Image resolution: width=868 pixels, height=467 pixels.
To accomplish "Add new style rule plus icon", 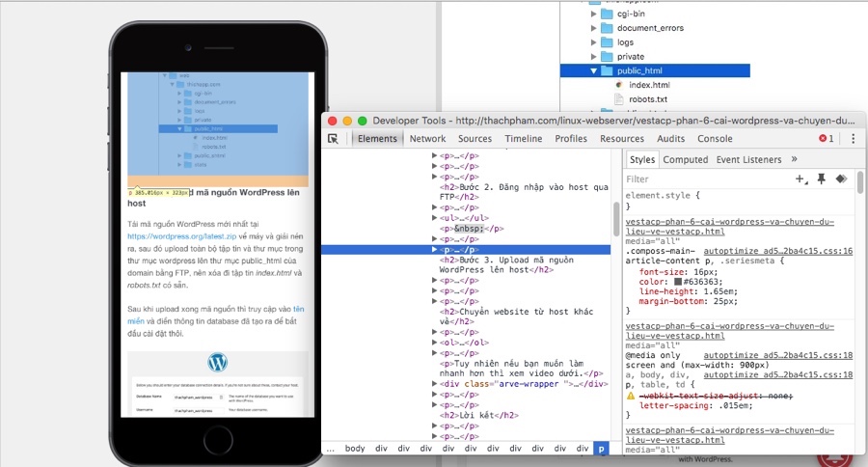I will (x=800, y=179).
